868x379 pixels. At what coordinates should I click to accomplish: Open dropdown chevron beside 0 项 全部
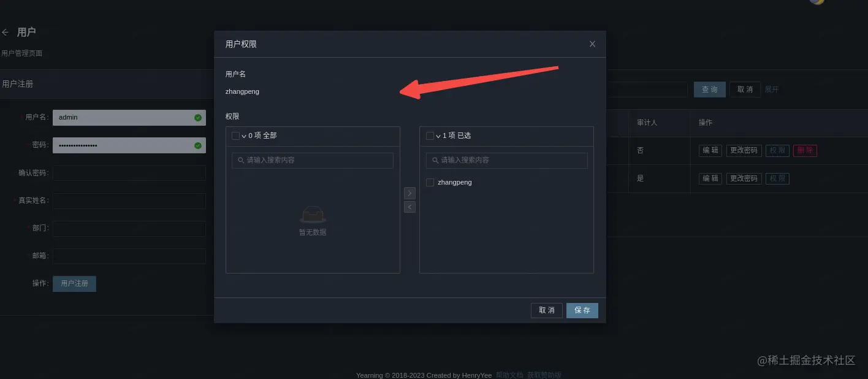pyautogui.click(x=244, y=136)
